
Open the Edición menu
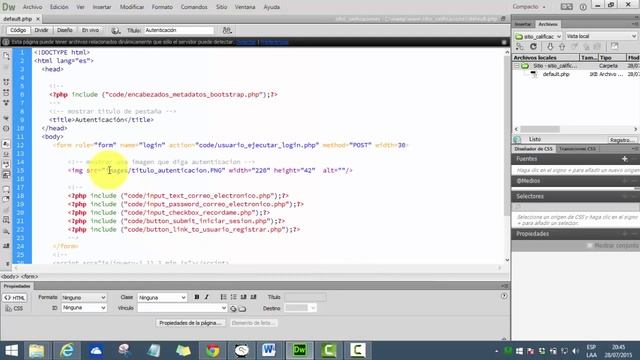59,7
